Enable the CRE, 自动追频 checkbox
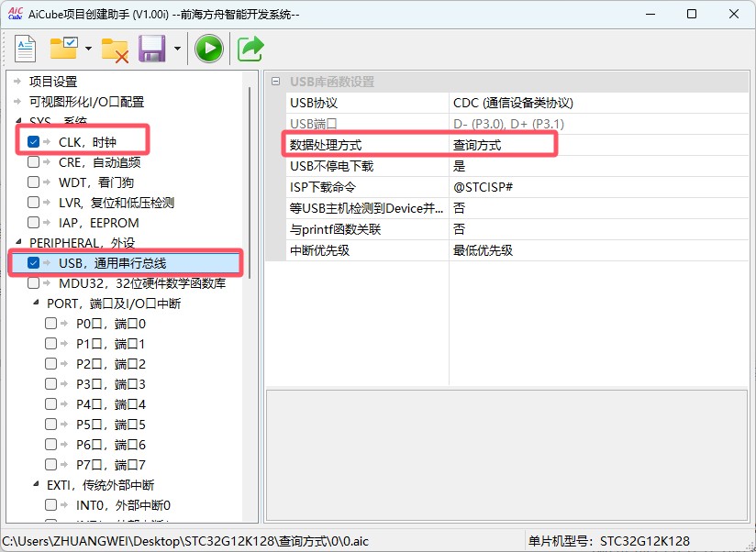This screenshot has height=552, width=756. click(x=33, y=162)
